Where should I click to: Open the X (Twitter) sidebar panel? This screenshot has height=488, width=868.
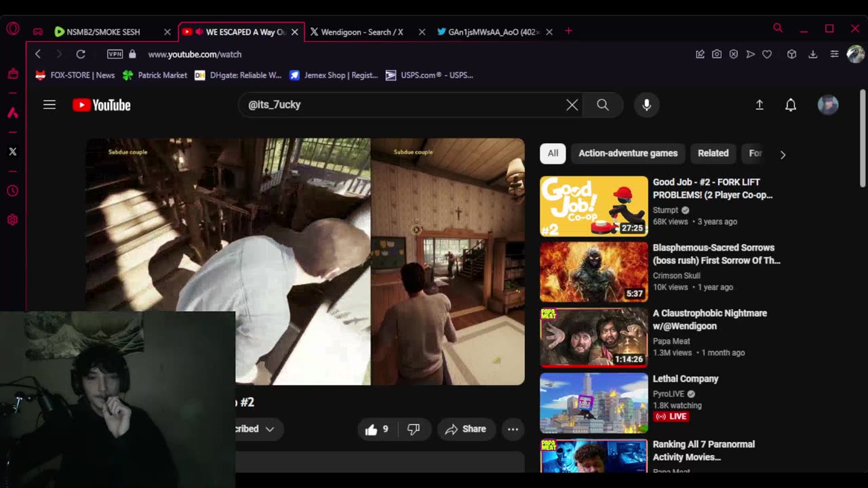[x=12, y=152]
